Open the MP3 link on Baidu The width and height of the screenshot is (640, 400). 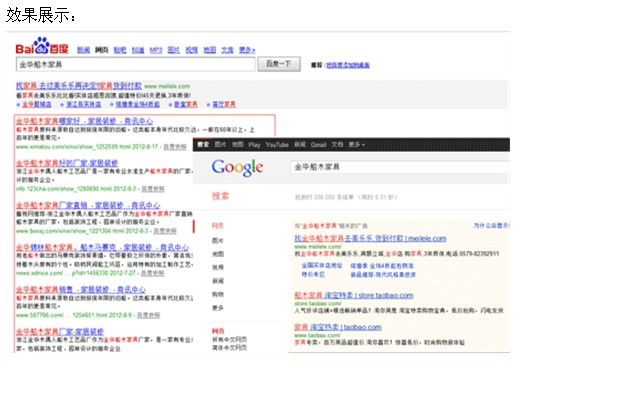pyautogui.click(x=156, y=50)
